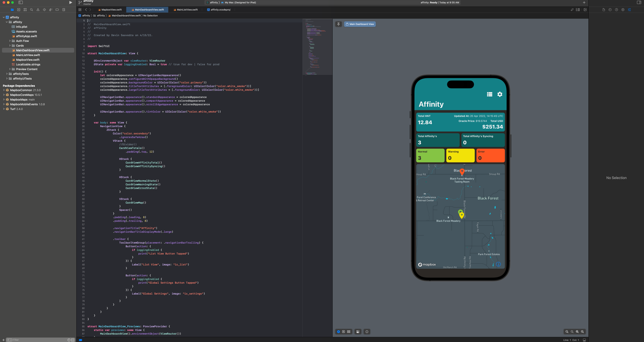Viewport: 644px width, 342px height.
Task: Open the related items grid menu
Action: point(80,10)
